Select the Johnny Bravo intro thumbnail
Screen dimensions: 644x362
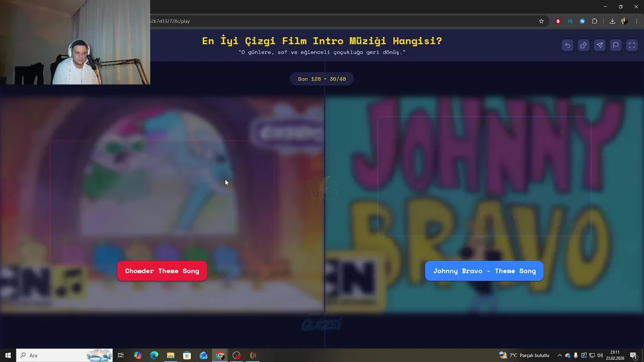point(485,204)
